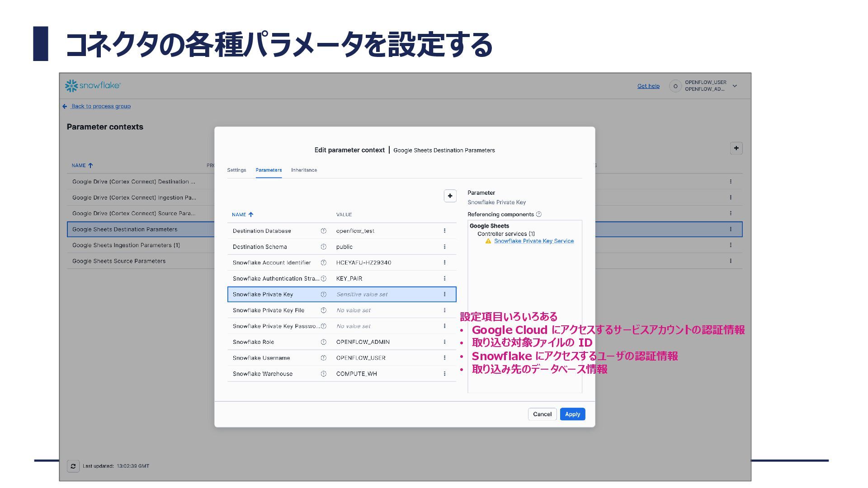Click Back to process group link
This screenshot has height=488, width=868.
(100, 106)
